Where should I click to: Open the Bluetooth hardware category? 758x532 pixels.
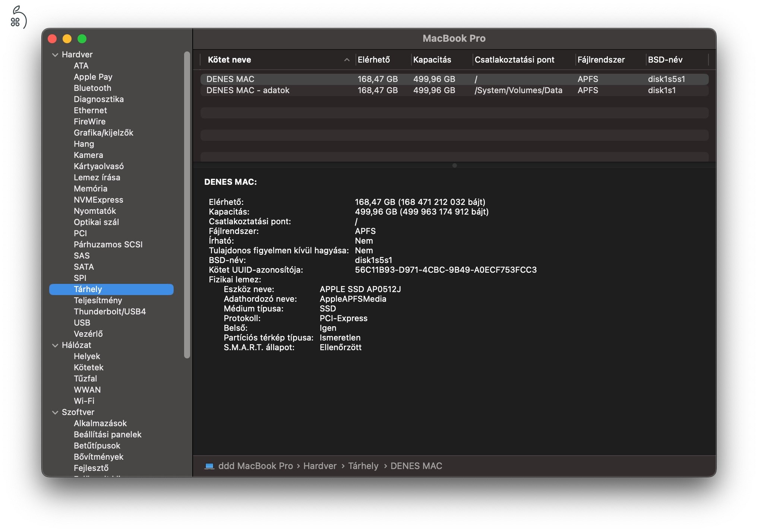click(x=92, y=88)
